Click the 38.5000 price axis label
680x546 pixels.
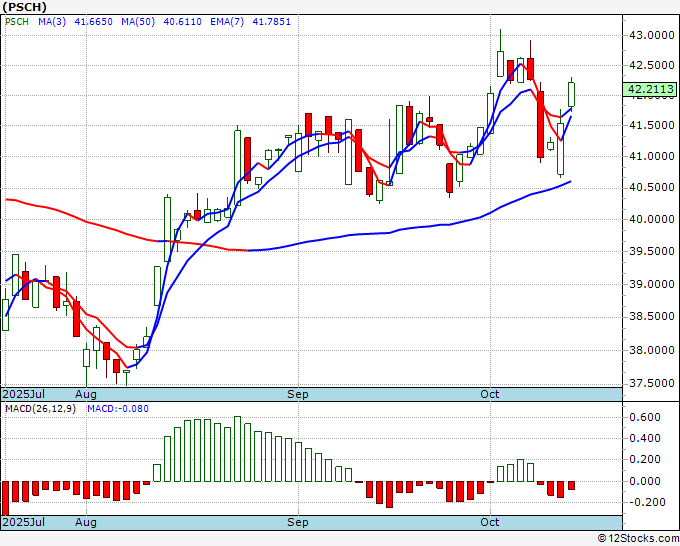pyautogui.click(x=652, y=317)
